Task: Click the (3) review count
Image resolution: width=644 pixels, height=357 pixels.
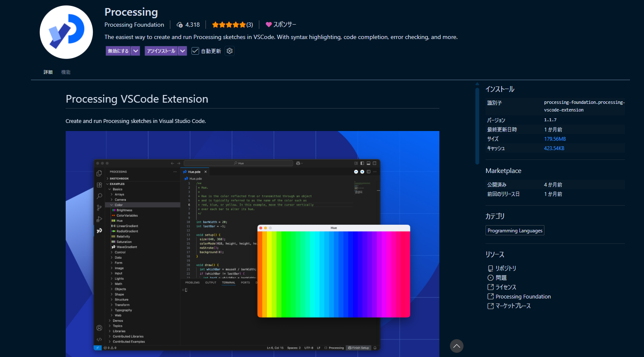Action: point(250,25)
